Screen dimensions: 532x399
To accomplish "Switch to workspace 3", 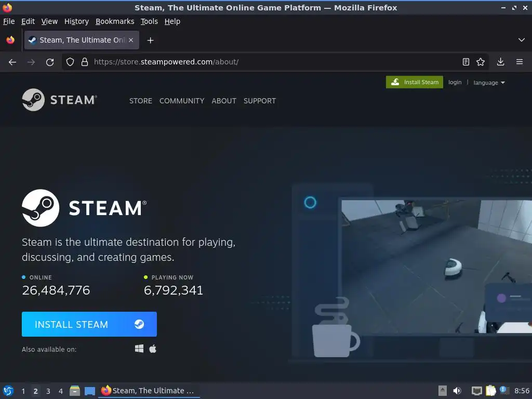I will tap(48, 391).
